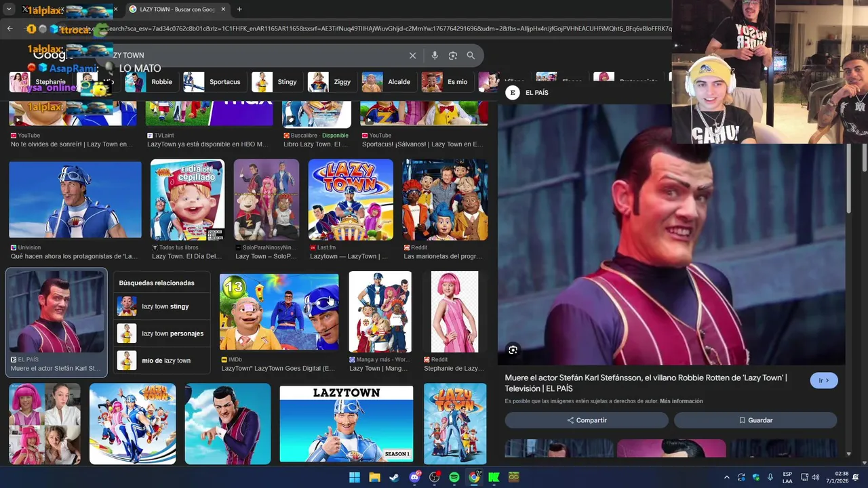Viewport: 868px width, 488px height.
Task: Filter images by the Sportacus chip
Action: (213, 82)
